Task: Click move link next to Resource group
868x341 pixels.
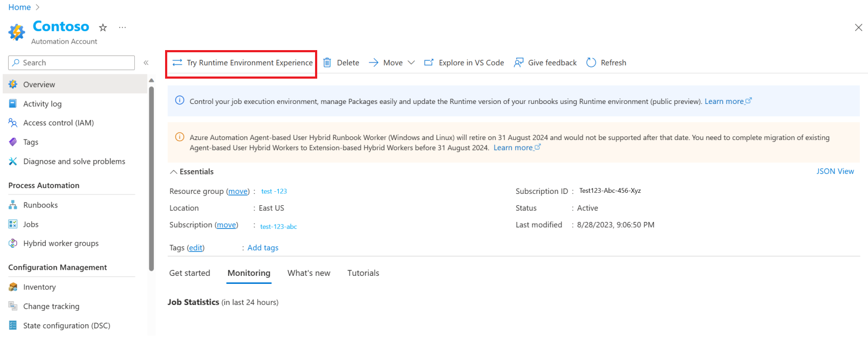Action: (x=238, y=191)
